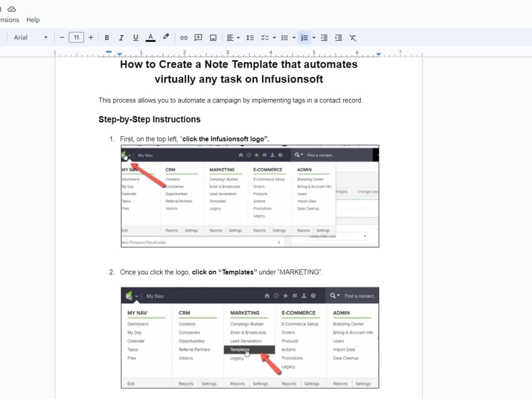Open checklist options dropdown arrow
The width and height of the screenshot is (532, 399).
[x=274, y=38]
